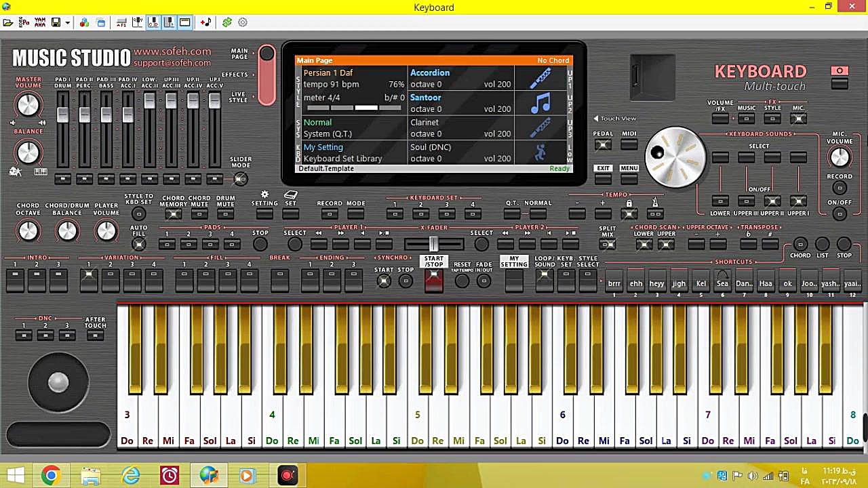This screenshot has height=488, width=868.
Task: Click the floppy disk save icon
Action: [x=56, y=22]
